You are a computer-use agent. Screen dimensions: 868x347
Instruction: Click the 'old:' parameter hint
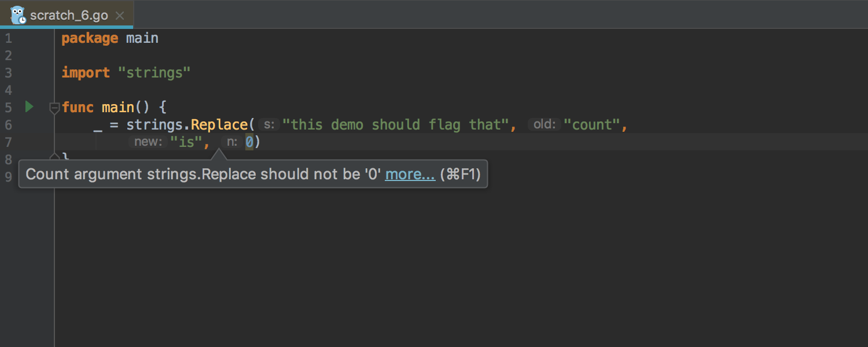pyautogui.click(x=544, y=124)
